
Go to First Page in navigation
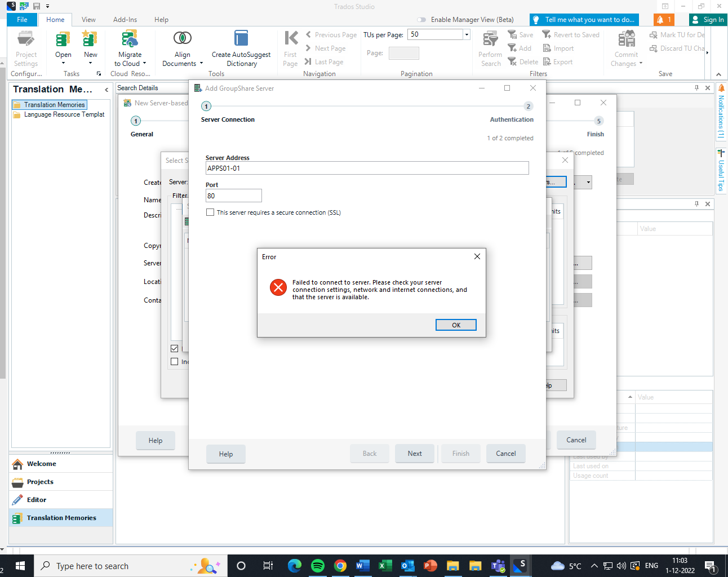[291, 49]
